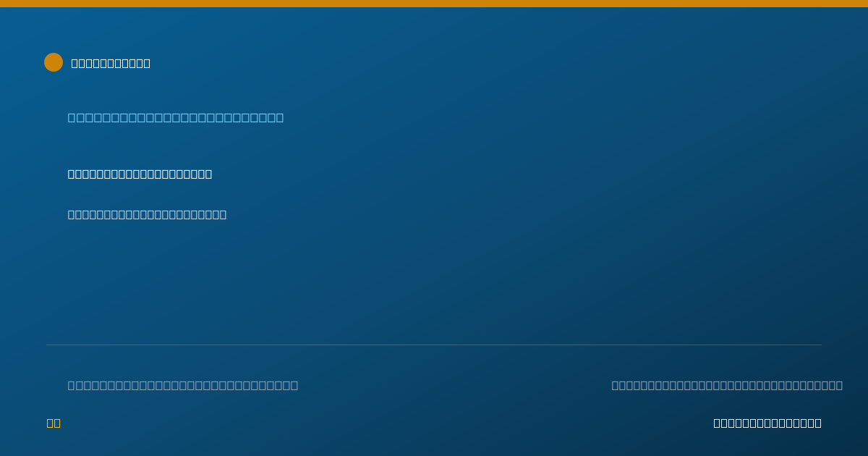Screen dimensions: 868x456
Task: Click the light blue headline text line
Action: click(176, 117)
